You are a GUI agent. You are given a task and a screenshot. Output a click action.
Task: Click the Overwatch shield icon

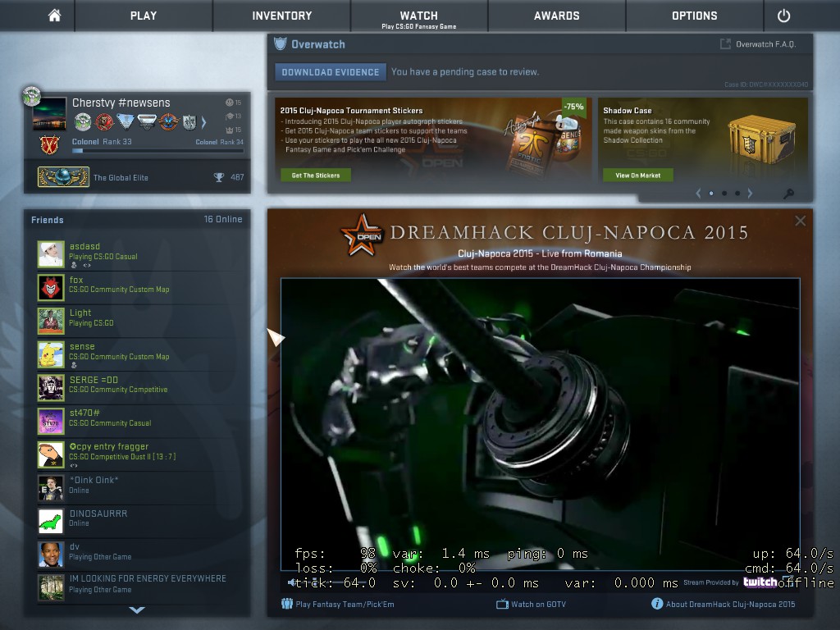tap(281, 44)
